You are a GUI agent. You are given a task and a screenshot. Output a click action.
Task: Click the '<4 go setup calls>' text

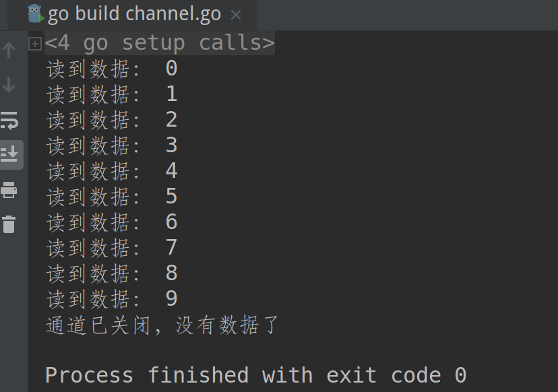(x=160, y=42)
